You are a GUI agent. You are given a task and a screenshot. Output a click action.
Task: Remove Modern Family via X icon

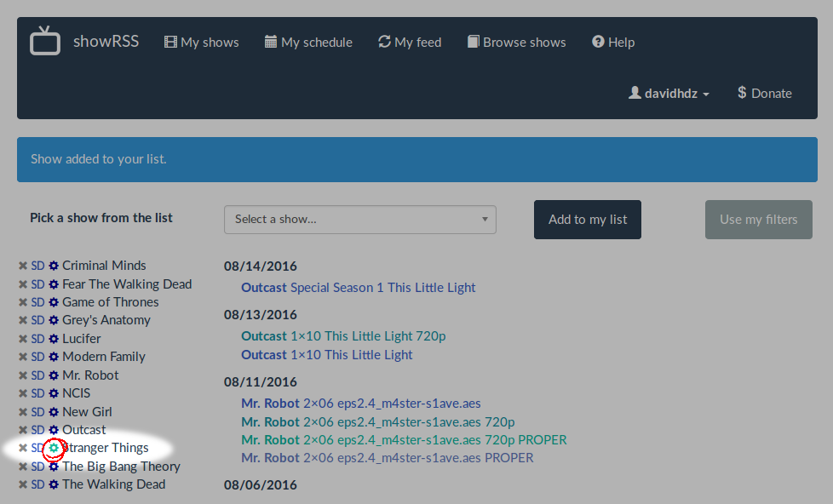click(x=23, y=357)
